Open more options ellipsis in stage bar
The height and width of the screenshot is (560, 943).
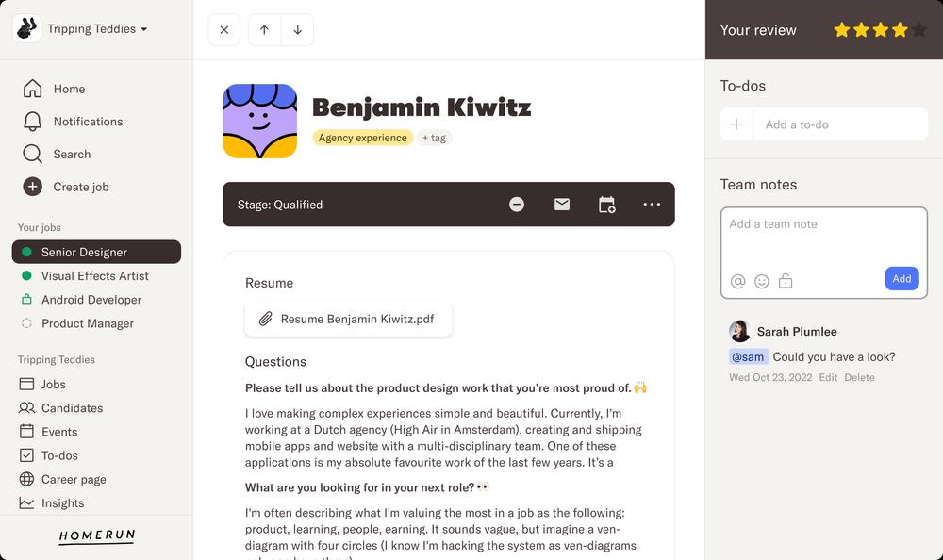[652, 205]
